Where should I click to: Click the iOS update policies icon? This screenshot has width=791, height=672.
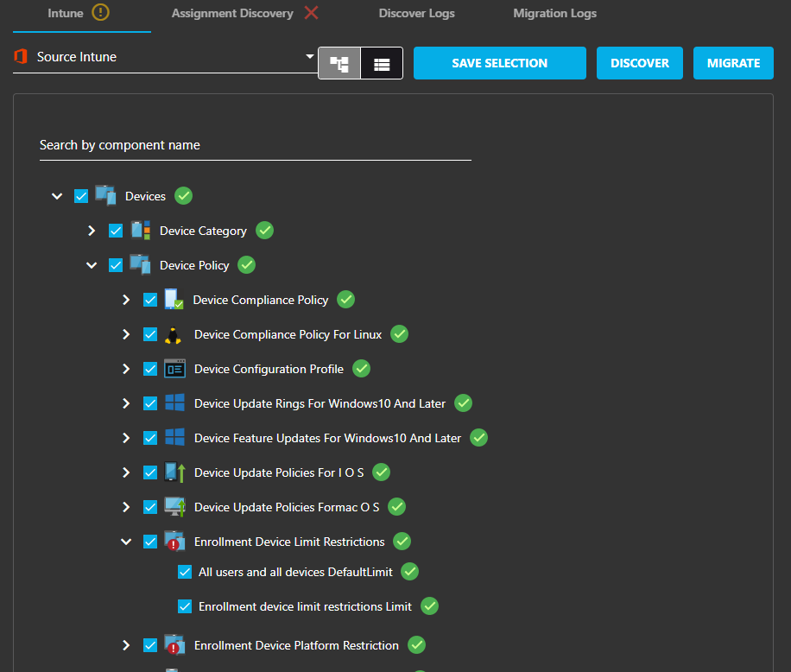[x=175, y=472]
